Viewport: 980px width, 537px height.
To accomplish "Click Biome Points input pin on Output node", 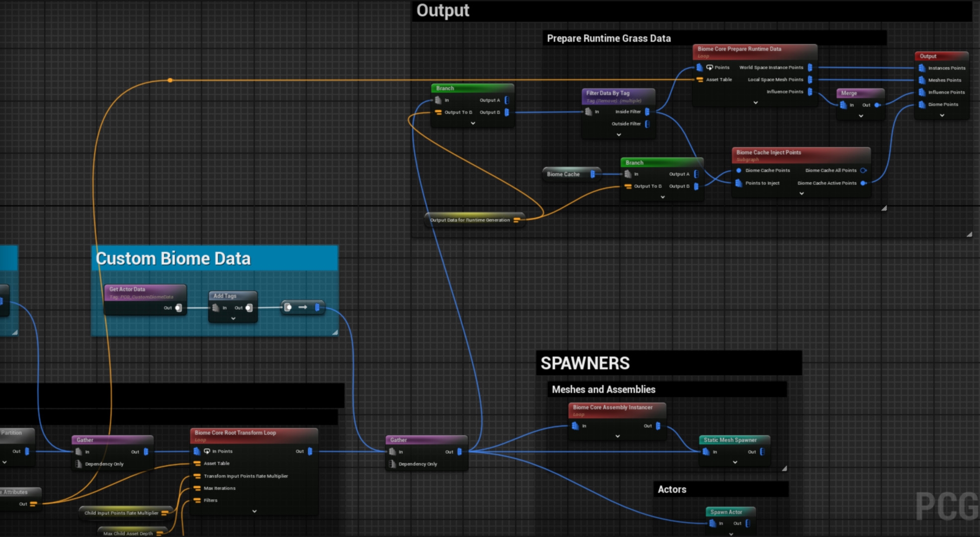I will click(922, 104).
